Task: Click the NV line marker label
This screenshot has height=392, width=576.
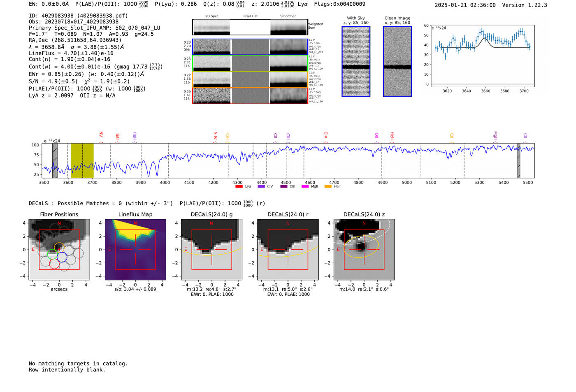Action: 101,135
